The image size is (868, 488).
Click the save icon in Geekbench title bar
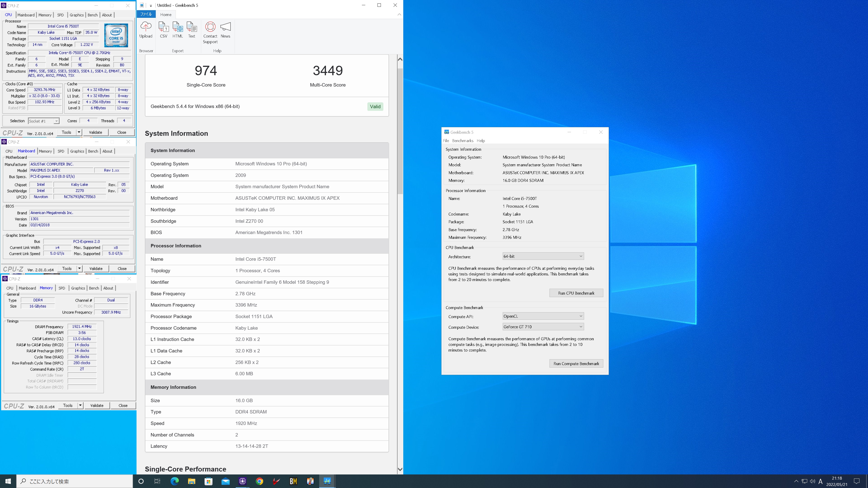(x=142, y=5)
